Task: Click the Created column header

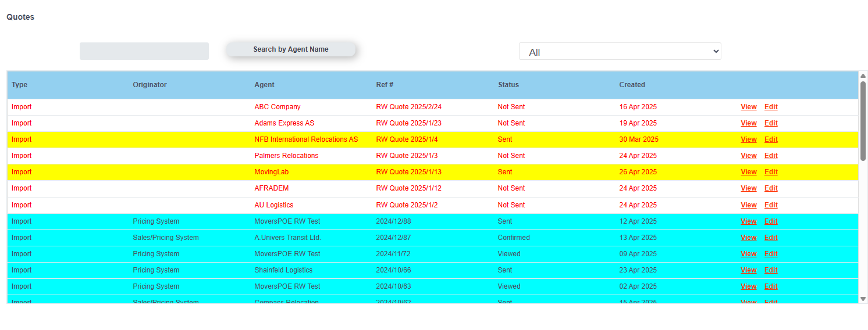Action: click(632, 85)
